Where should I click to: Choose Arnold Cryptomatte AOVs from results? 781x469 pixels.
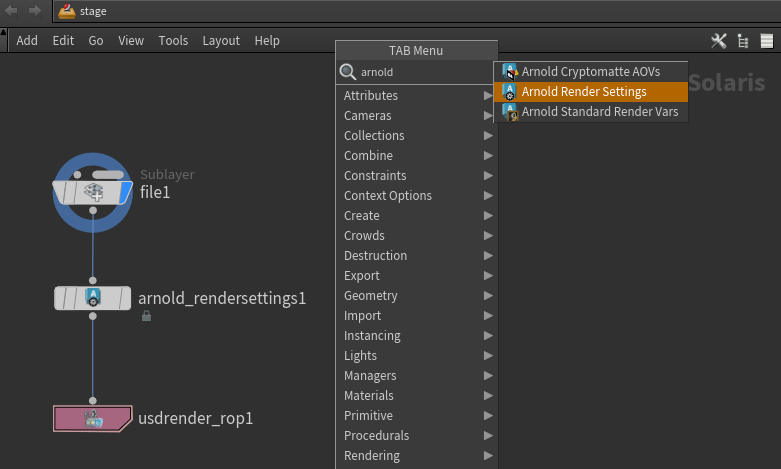tap(591, 72)
